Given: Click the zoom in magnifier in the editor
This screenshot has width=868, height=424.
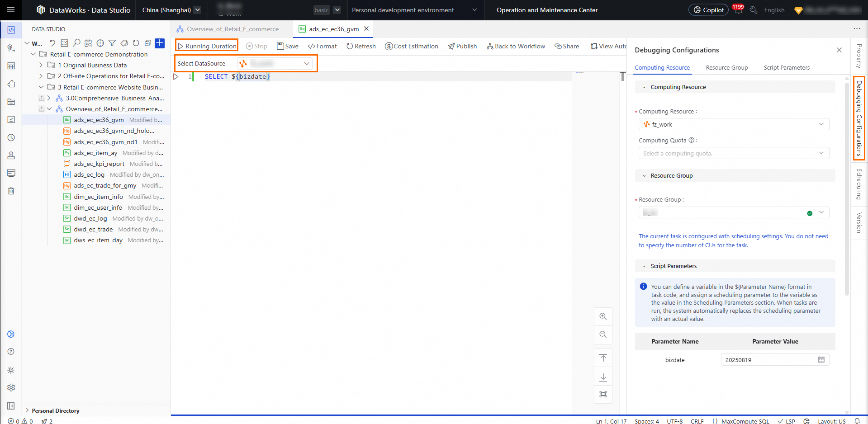Looking at the screenshot, I should point(603,316).
